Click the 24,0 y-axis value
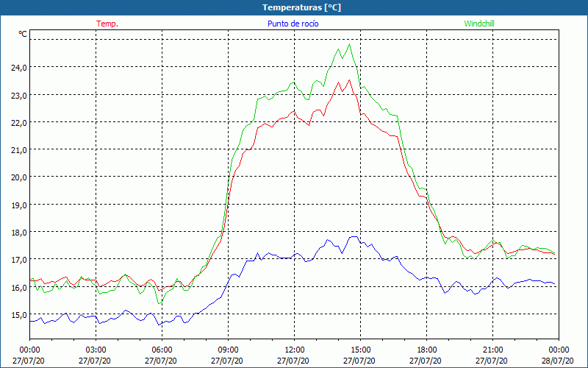This screenshot has height=368, width=588. (20, 68)
